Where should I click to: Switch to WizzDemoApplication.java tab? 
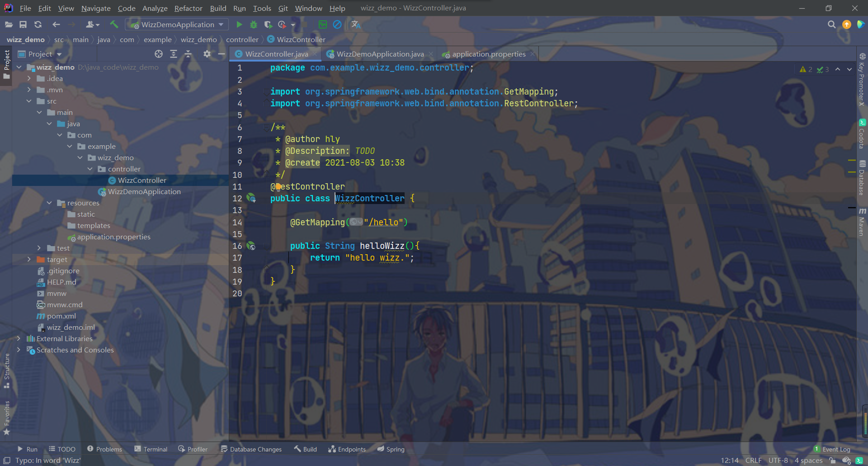(x=380, y=54)
